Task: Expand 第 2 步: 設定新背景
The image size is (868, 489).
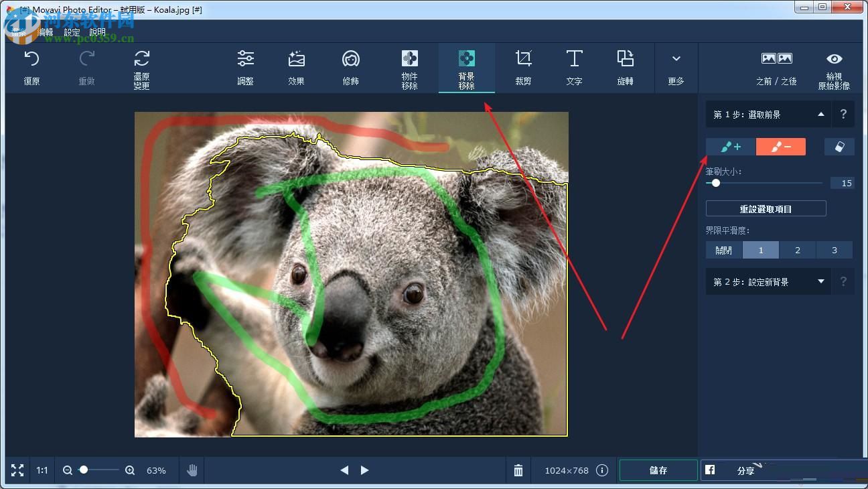Action: pyautogui.click(x=820, y=281)
